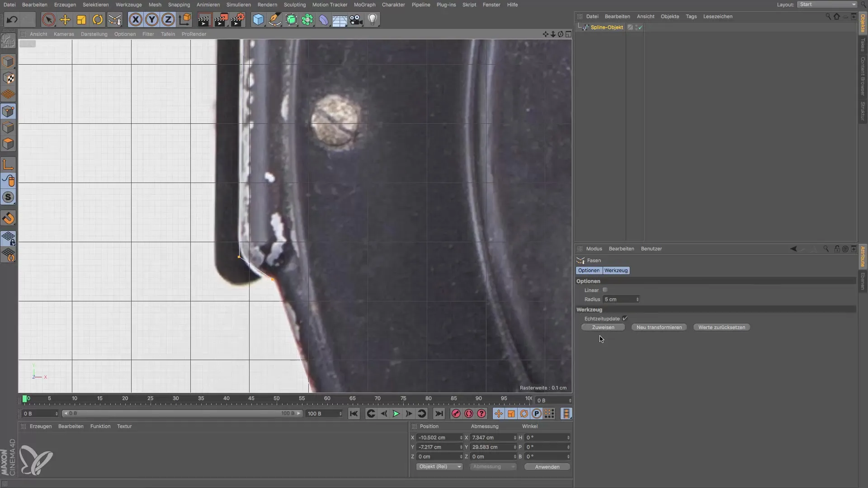Toggle the viewport layout maximize icon
The width and height of the screenshot is (868, 488).
(568, 34)
